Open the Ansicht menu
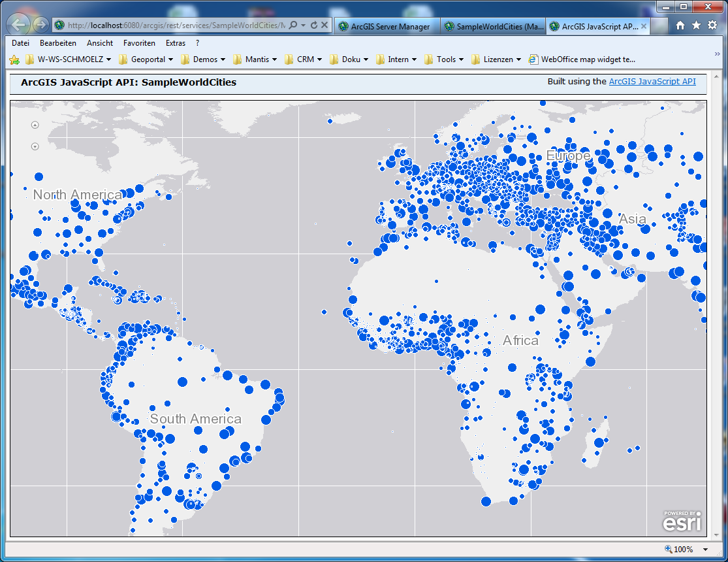Viewport: 728px width, 562px height. pyautogui.click(x=99, y=42)
